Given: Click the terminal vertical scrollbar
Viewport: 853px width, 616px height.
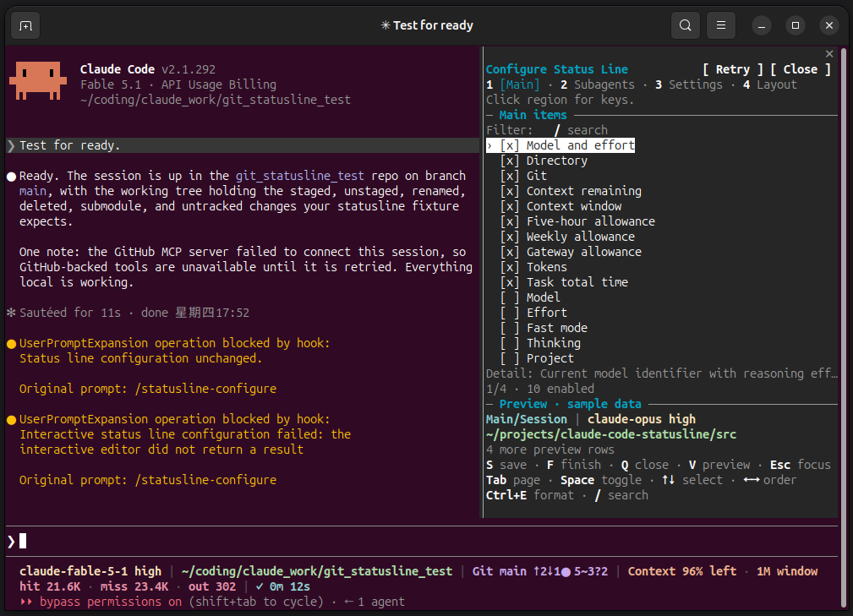Looking at the screenshot, I should (x=844, y=328).
